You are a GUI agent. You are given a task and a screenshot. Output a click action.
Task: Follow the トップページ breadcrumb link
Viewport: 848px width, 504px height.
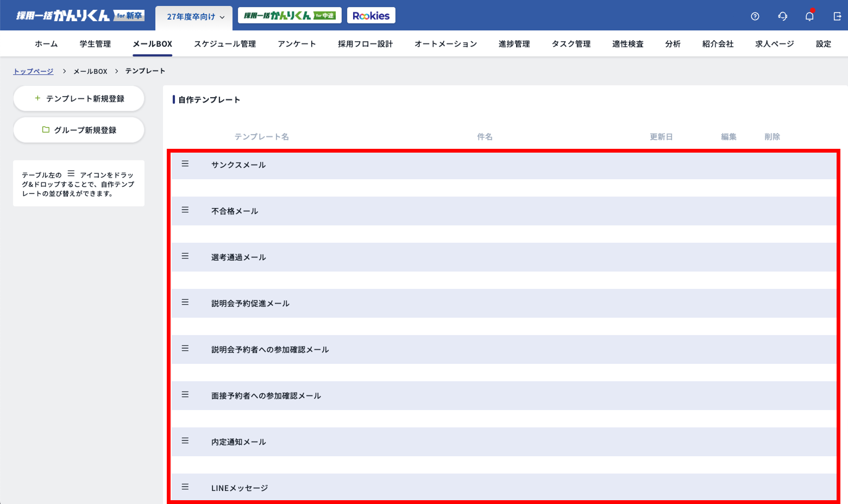[33, 71]
